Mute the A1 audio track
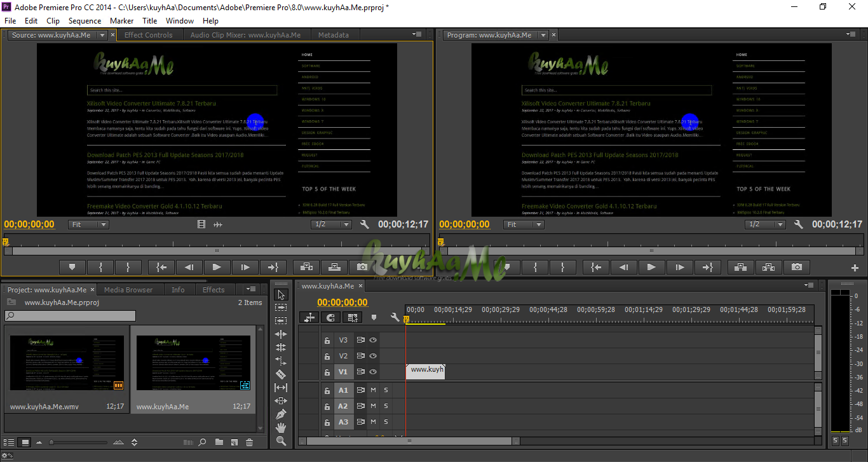 coord(373,390)
